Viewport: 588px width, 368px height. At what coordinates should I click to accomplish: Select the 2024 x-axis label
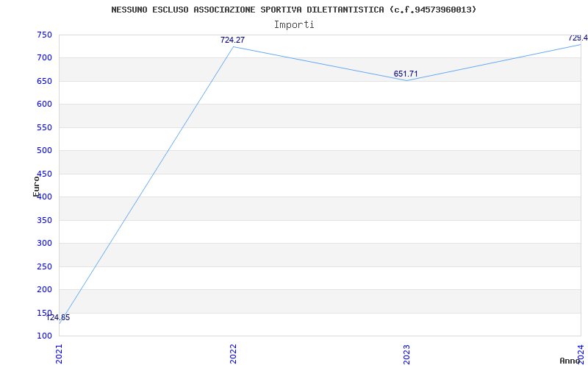[x=581, y=354]
